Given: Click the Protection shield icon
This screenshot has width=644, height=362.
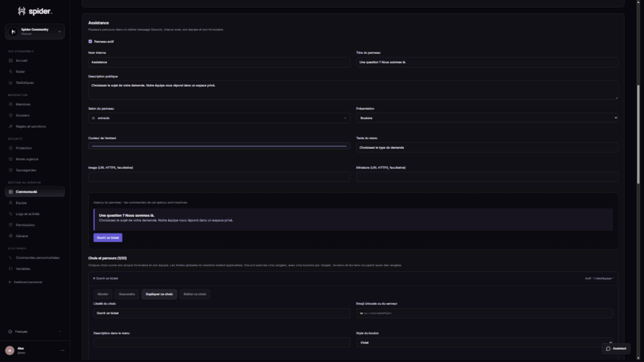Looking at the screenshot, I should [11, 148].
